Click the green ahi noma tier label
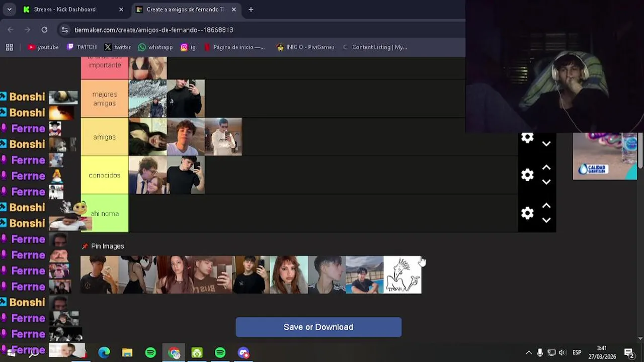This screenshot has width=644, height=362. pos(105,213)
